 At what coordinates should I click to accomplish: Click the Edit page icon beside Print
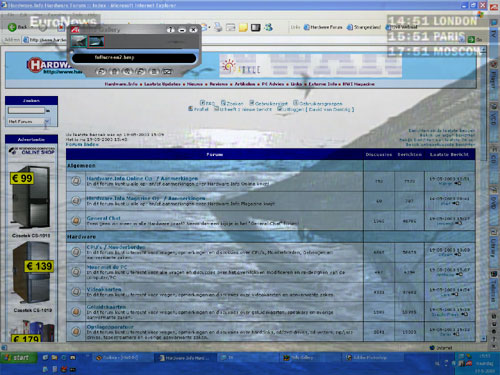pos(231,28)
